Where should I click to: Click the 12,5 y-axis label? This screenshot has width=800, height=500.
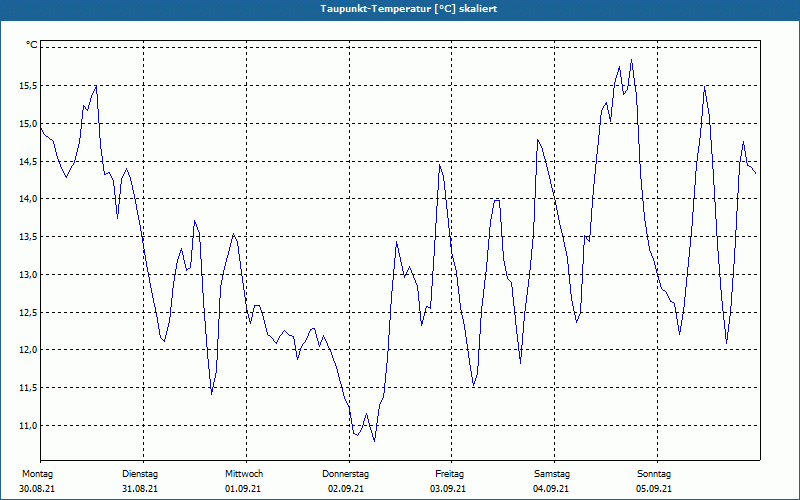(28, 312)
